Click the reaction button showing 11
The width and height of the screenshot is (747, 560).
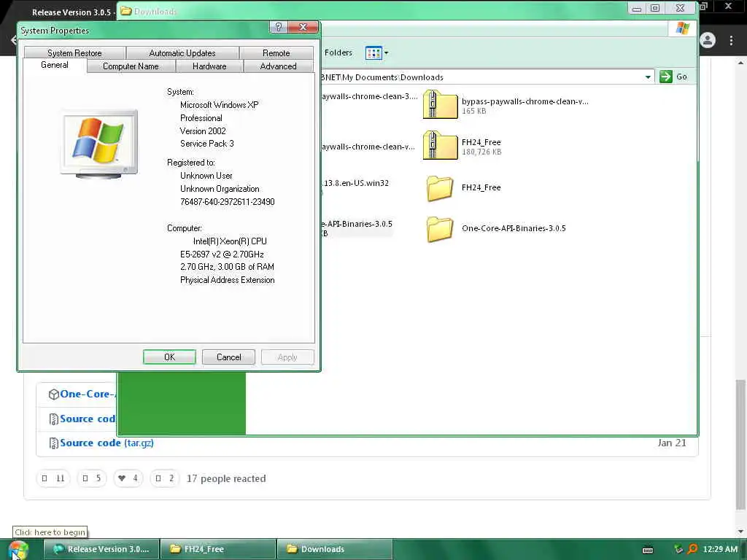[x=53, y=478]
